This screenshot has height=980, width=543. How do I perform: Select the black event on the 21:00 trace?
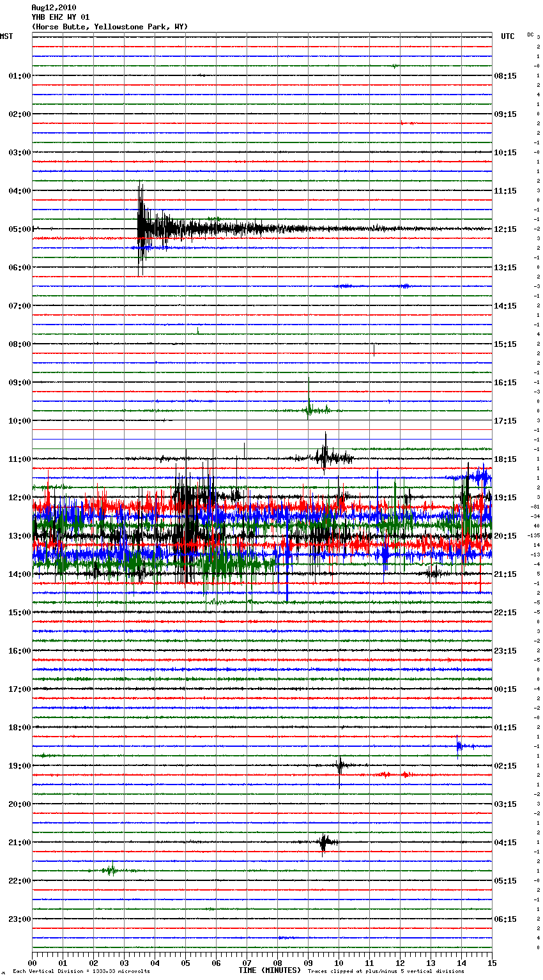tap(324, 843)
